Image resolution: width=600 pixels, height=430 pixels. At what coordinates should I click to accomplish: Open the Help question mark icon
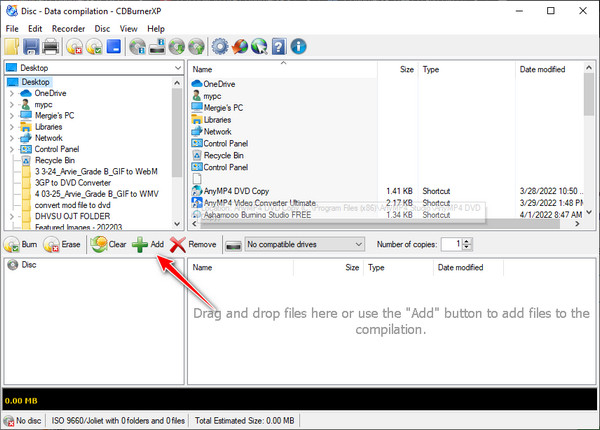[279, 47]
